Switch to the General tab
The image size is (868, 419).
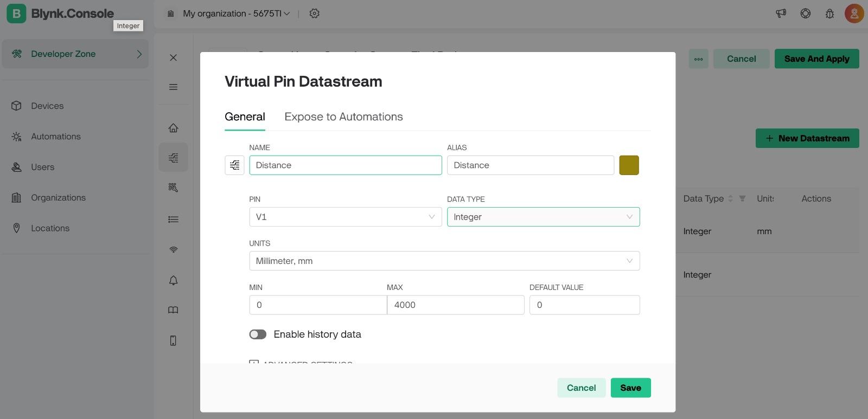(x=245, y=117)
